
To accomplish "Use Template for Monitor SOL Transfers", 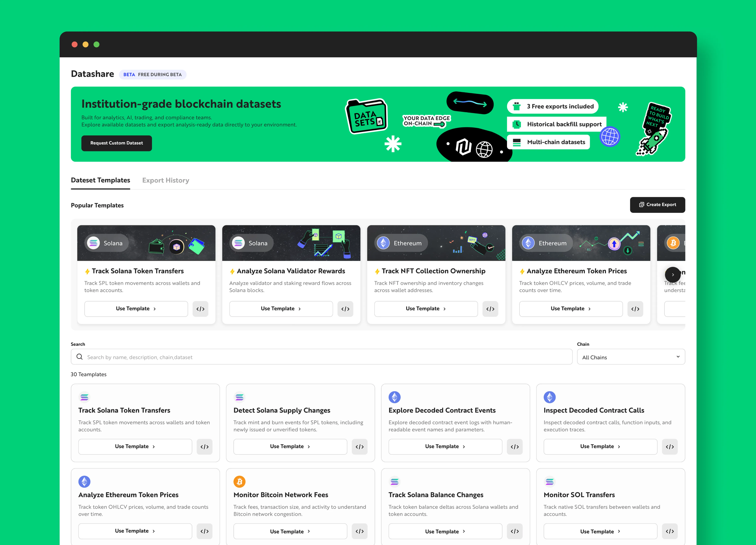I will [600, 531].
